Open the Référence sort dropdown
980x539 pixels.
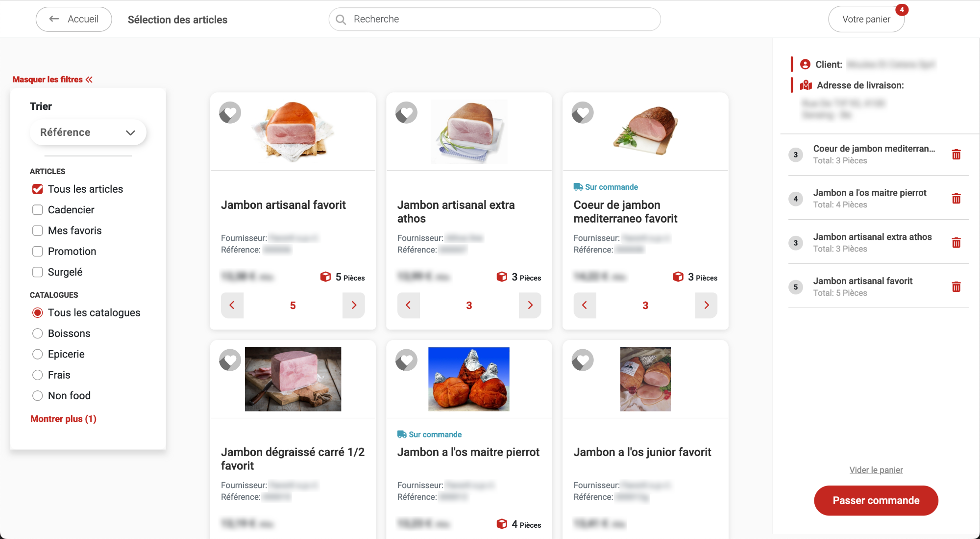88,132
